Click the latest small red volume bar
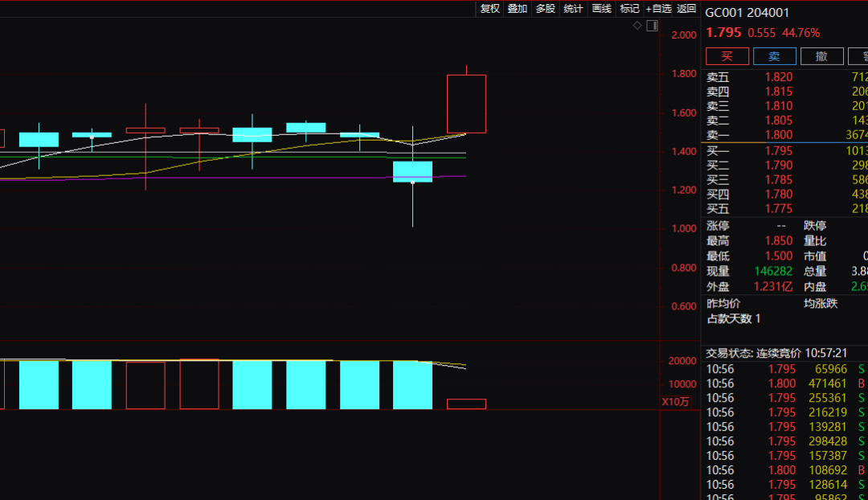This screenshot has height=500, width=868. pos(467,404)
